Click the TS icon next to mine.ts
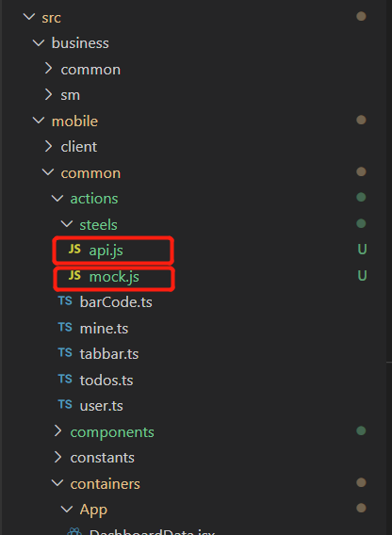 point(65,327)
